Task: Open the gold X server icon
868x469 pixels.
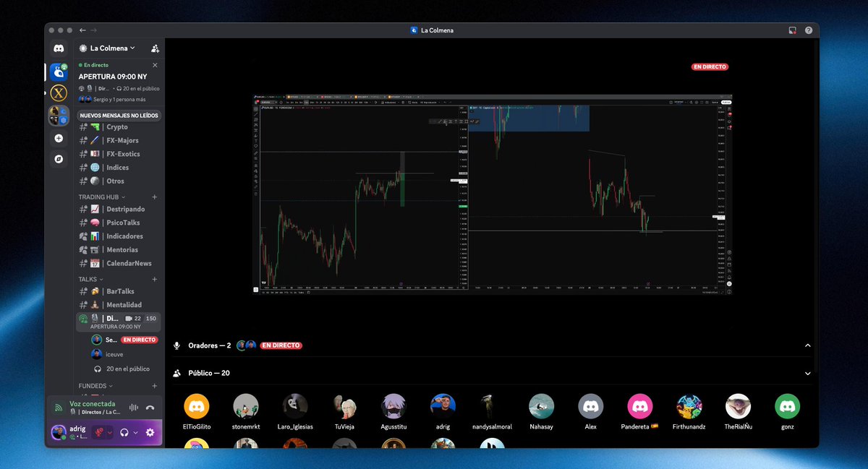Action: coord(59,92)
